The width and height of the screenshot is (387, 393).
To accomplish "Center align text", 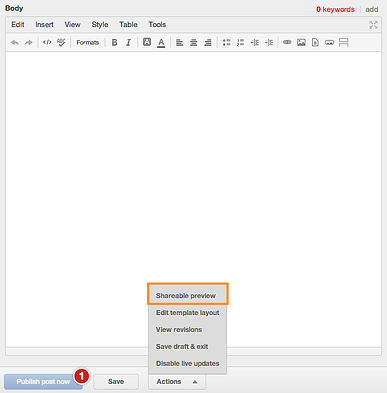I will click(x=193, y=42).
